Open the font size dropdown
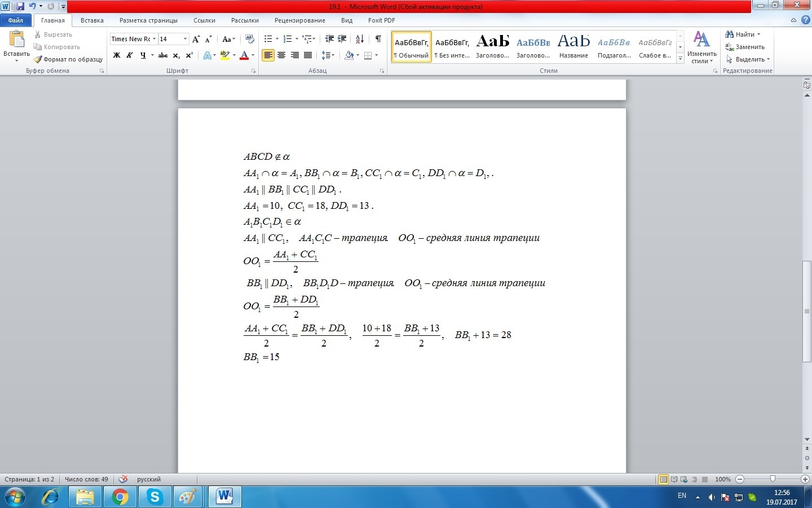The image size is (812, 508). coord(185,39)
